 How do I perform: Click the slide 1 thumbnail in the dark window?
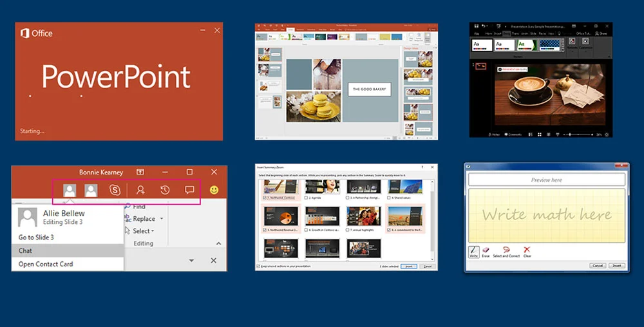point(480,66)
